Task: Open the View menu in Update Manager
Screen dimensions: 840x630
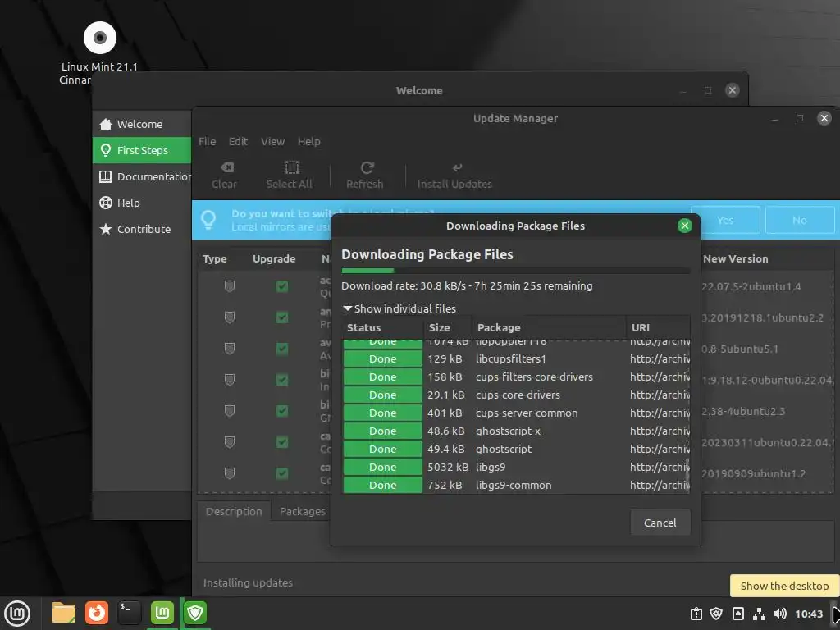Action: click(x=272, y=141)
